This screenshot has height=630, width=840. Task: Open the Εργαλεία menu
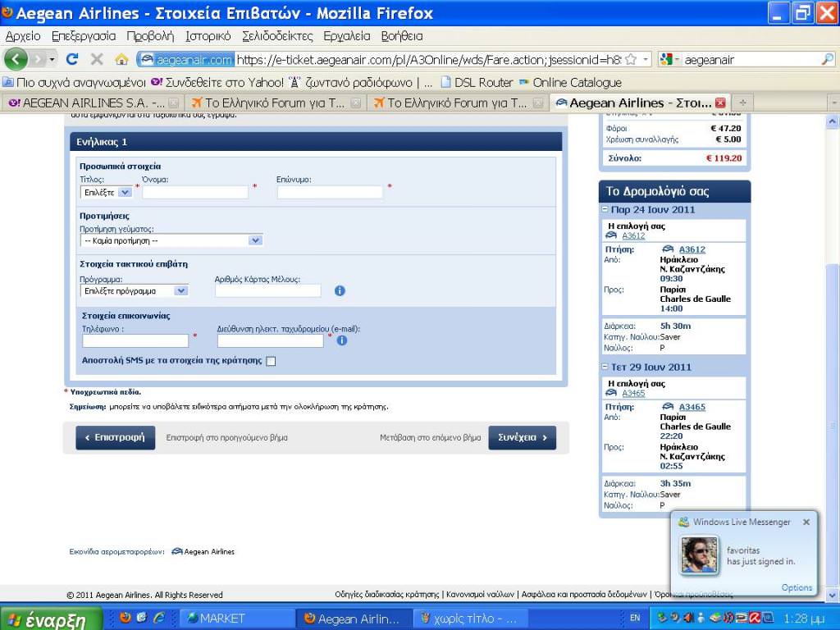pos(347,36)
